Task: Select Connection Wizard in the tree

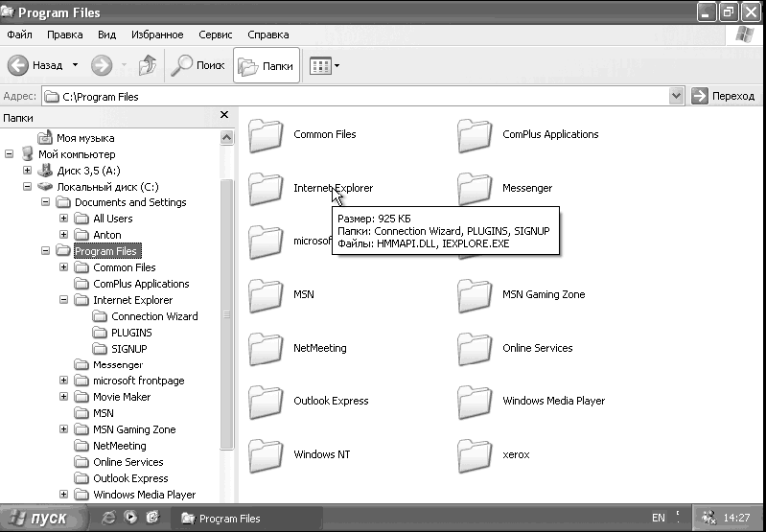Action: tap(154, 316)
